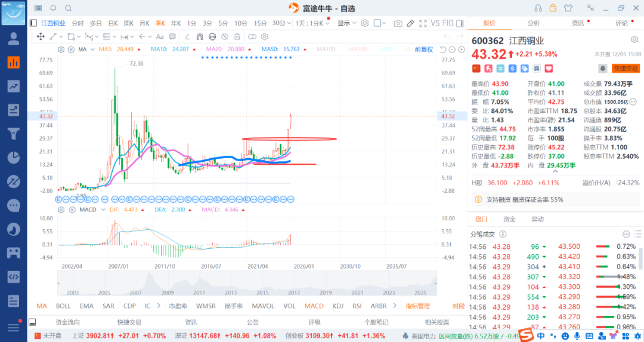Open the stock screener funnel icon

(x=14, y=134)
